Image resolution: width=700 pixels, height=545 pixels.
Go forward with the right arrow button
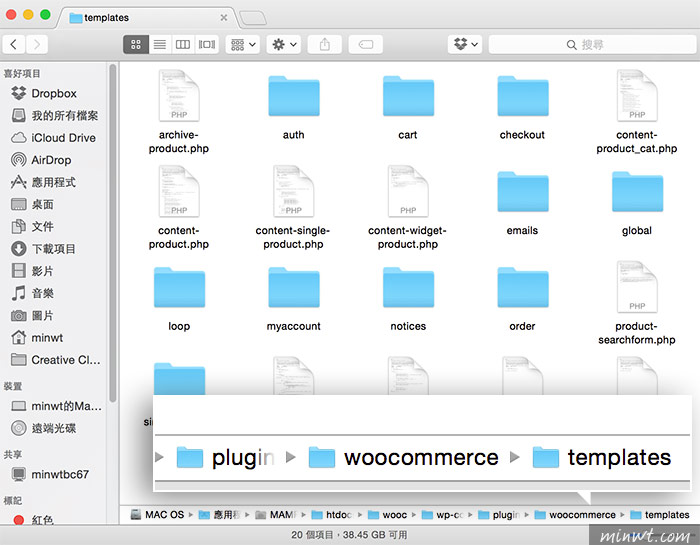37,44
